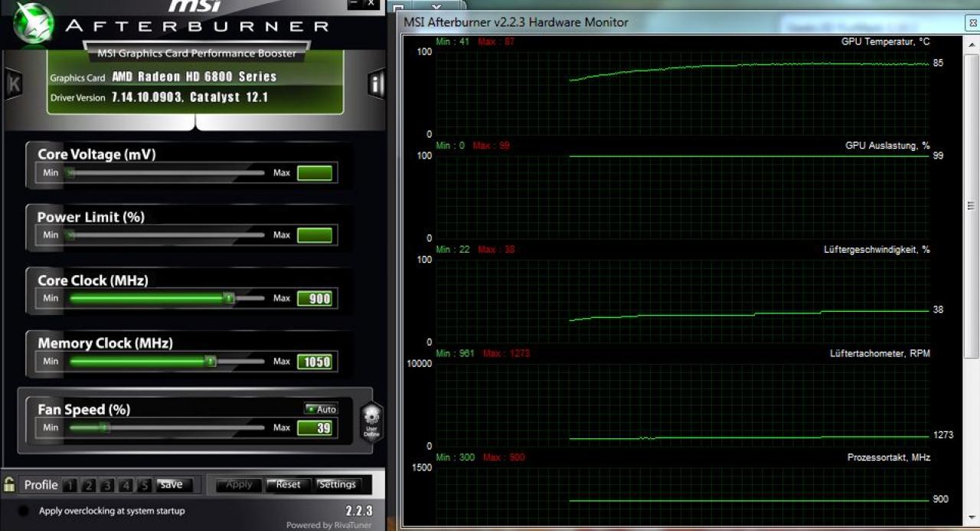Screen dimensions: 980x531
Task: Select profile slot 5
Action: coord(145,485)
